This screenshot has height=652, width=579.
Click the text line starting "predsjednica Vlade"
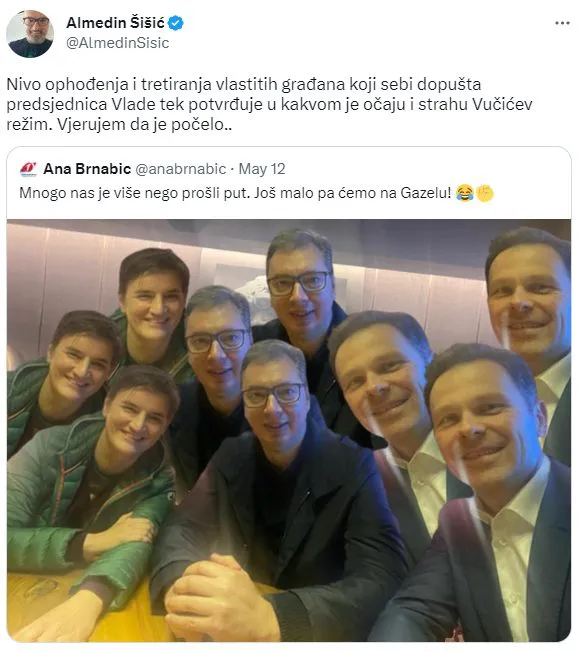pos(269,104)
